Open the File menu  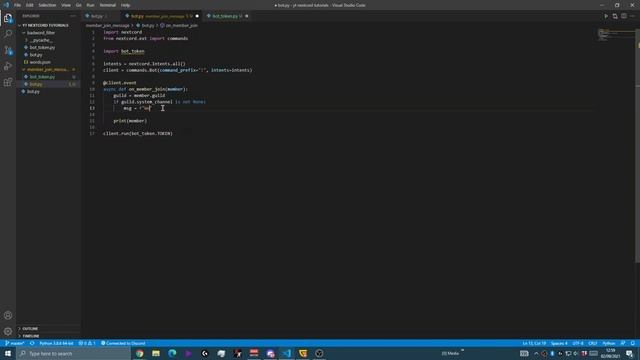(17, 5)
